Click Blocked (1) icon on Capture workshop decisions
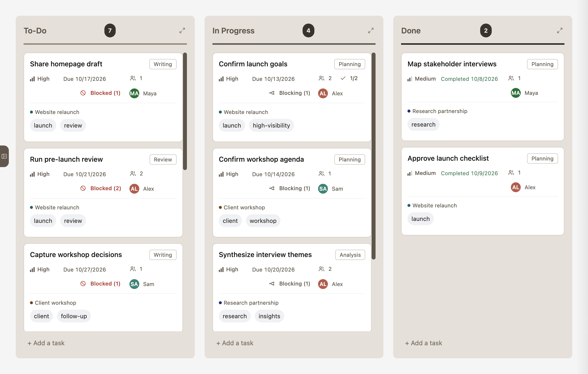 click(83, 284)
